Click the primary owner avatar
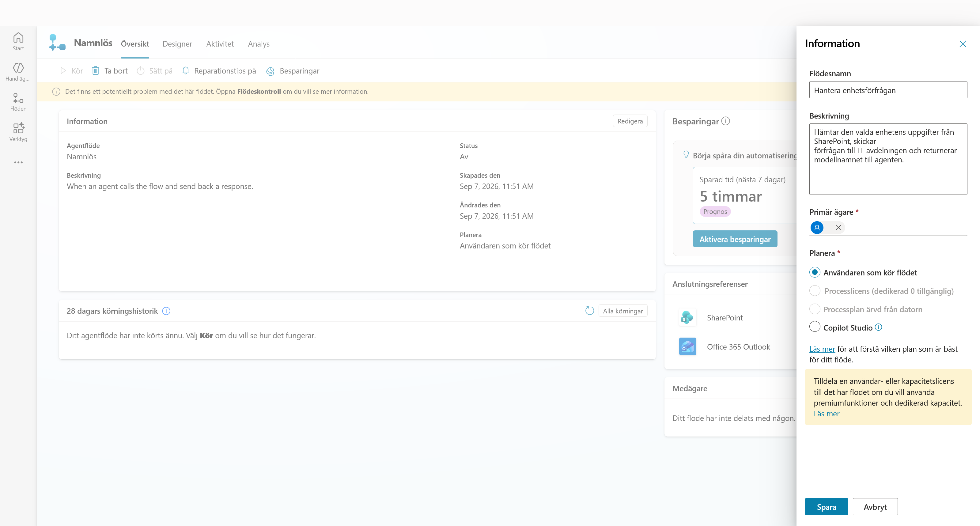 click(x=817, y=227)
